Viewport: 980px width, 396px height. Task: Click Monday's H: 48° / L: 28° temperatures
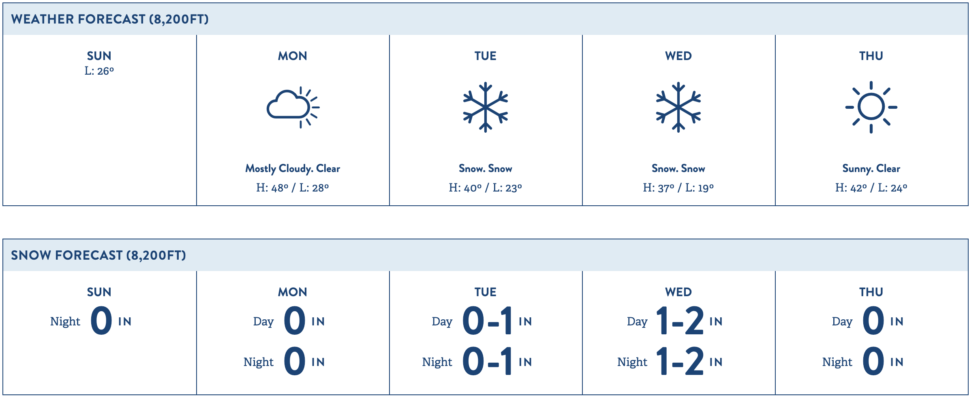click(293, 187)
